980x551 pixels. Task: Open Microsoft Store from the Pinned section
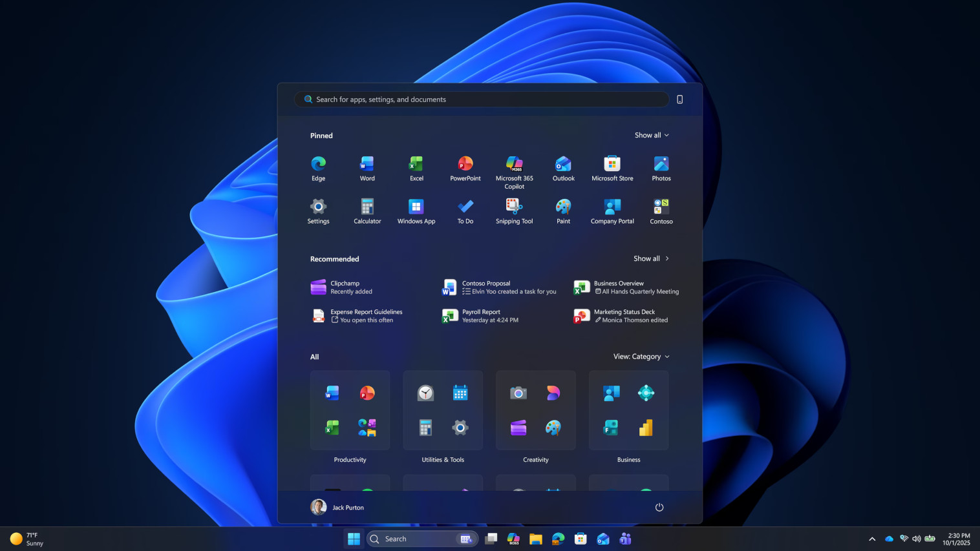[x=612, y=169]
